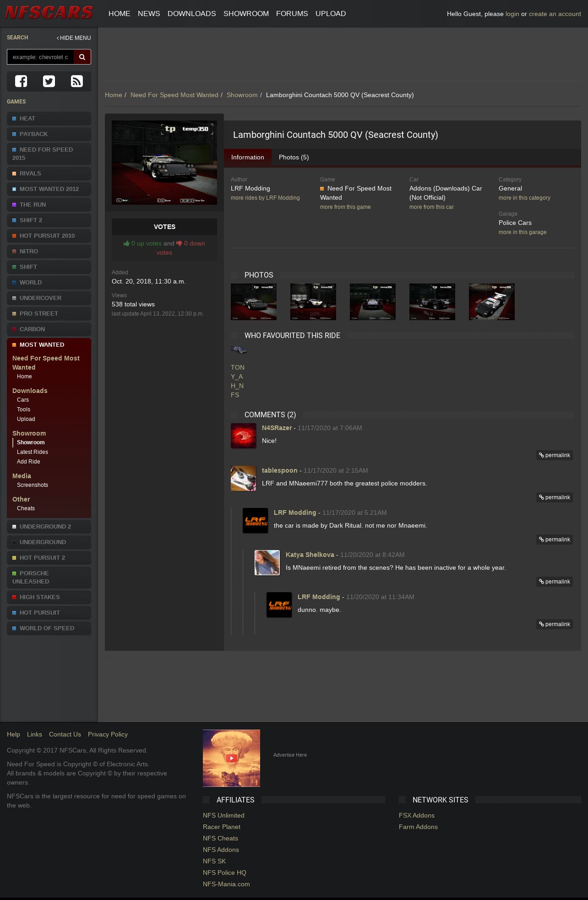Click more from this game link
The image size is (588, 900).
coord(345,207)
